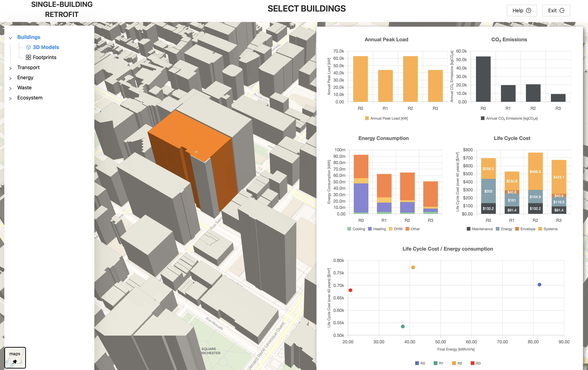Image resolution: width=588 pixels, height=370 pixels.
Task: Click the Exit button
Action: pyautogui.click(x=556, y=10)
